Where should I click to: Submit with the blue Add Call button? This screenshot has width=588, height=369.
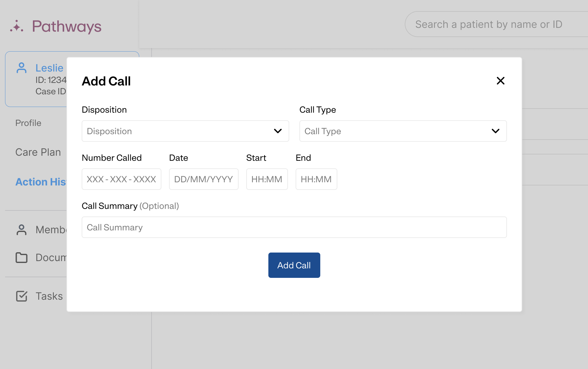tap(294, 265)
